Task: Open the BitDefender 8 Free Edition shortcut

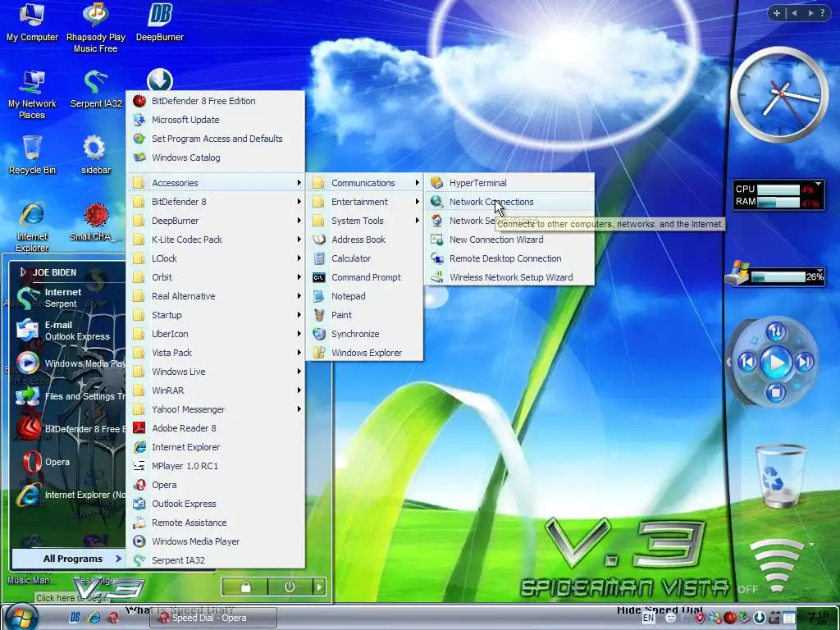Action: pyautogui.click(x=216, y=101)
